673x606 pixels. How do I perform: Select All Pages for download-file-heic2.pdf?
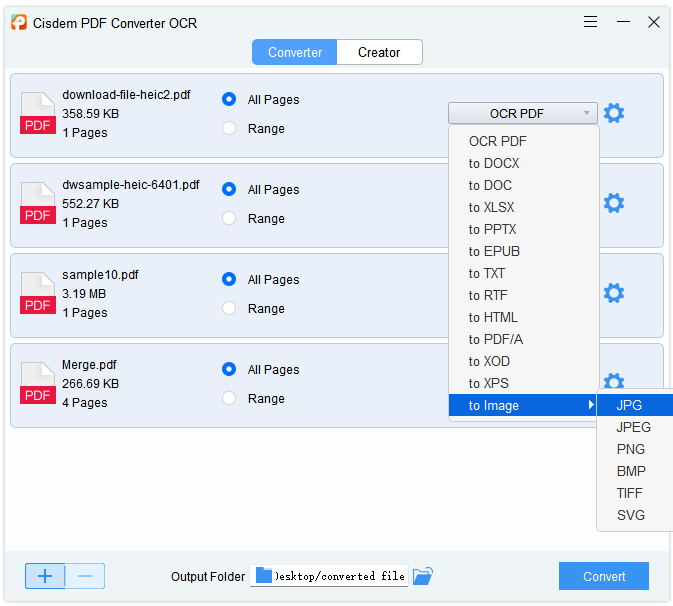point(229,99)
